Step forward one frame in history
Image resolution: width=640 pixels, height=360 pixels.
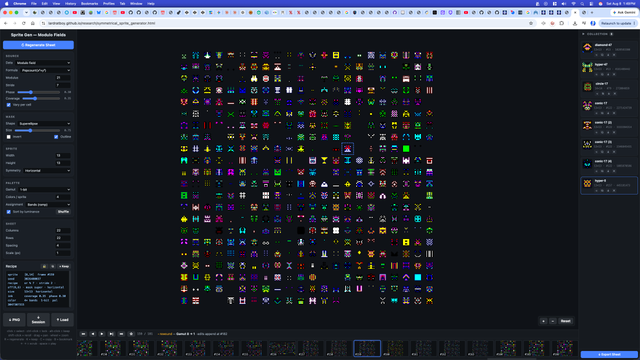(111, 334)
